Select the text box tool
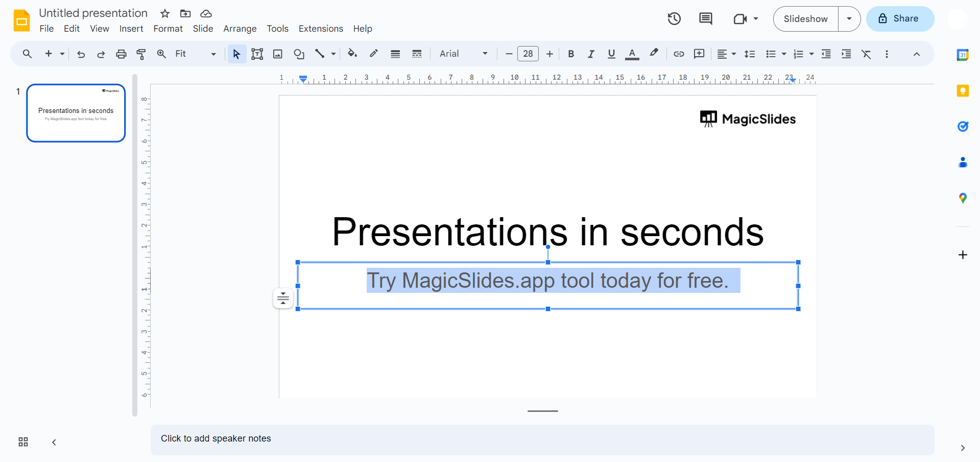Viewport: 980px width, 462px height. [x=257, y=54]
